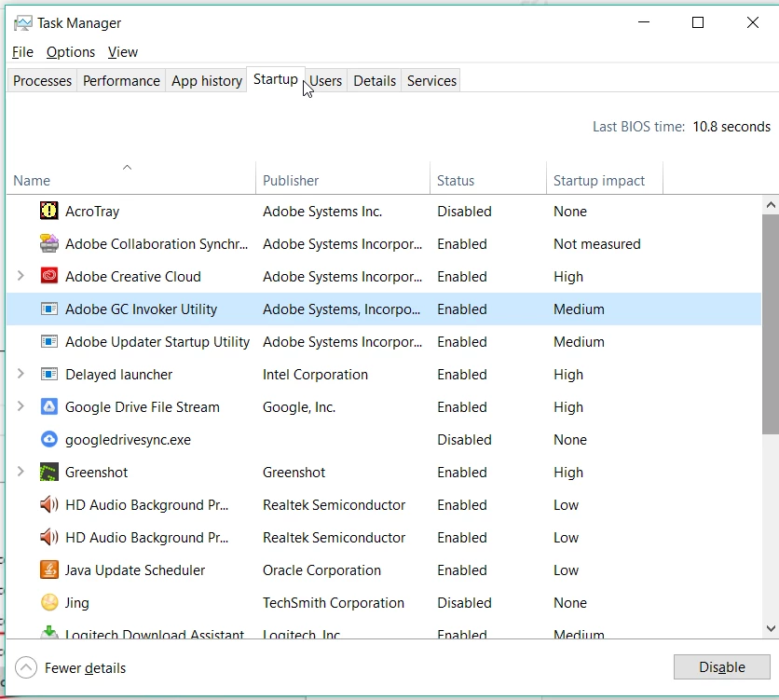Maximize the Task Manager window
Image resolution: width=779 pixels, height=700 pixels.
click(698, 22)
